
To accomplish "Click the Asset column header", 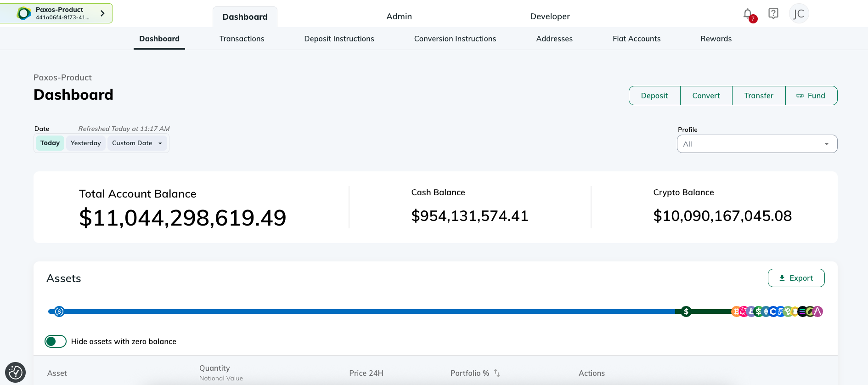I will 57,373.
